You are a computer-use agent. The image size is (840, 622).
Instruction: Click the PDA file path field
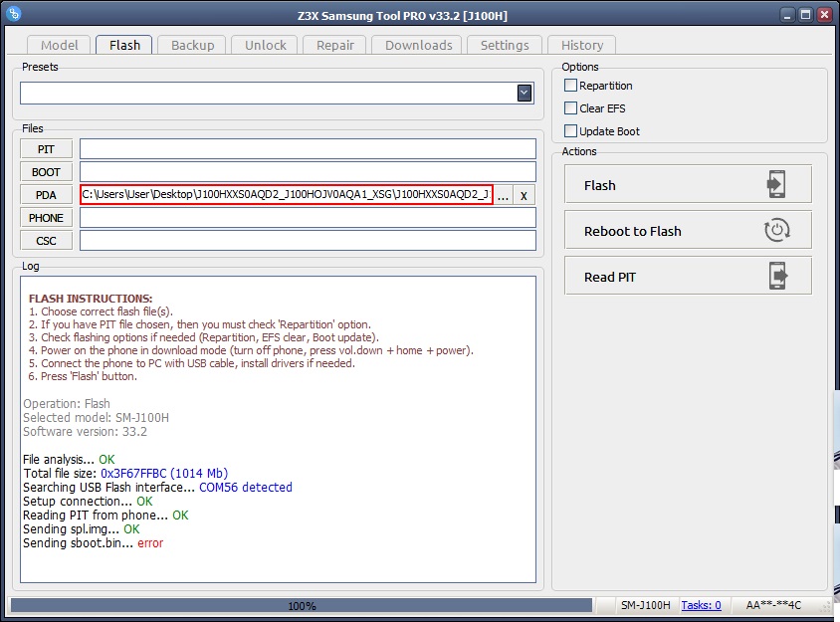[286, 195]
